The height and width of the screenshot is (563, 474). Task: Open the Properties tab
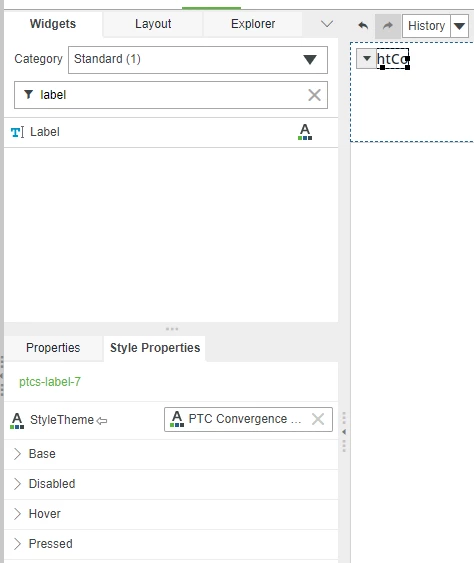(53, 348)
